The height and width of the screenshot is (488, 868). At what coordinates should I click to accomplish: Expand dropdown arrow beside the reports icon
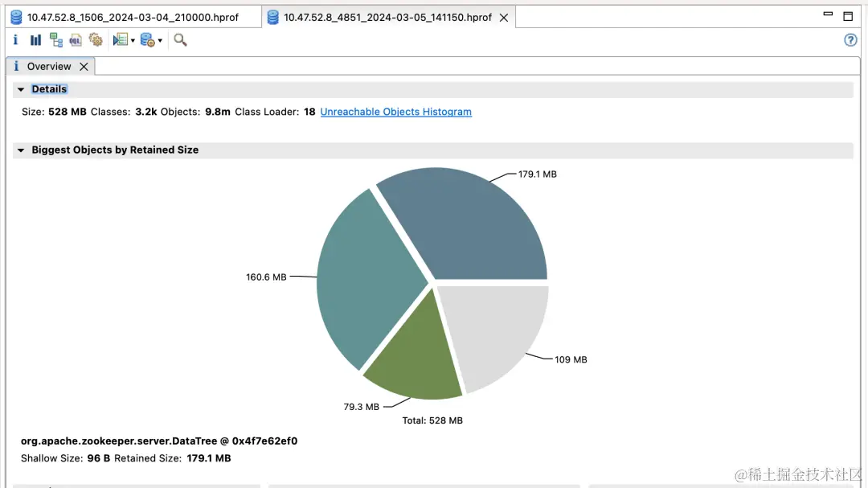pyautogui.click(x=133, y=40)
